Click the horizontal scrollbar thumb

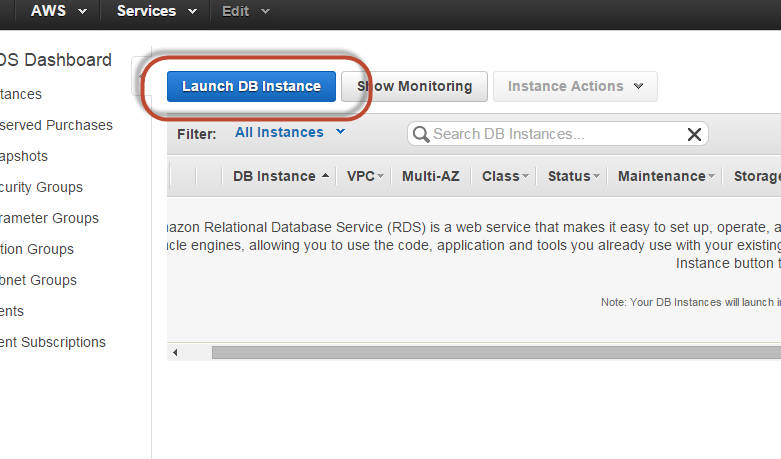(x=496, y=352)
